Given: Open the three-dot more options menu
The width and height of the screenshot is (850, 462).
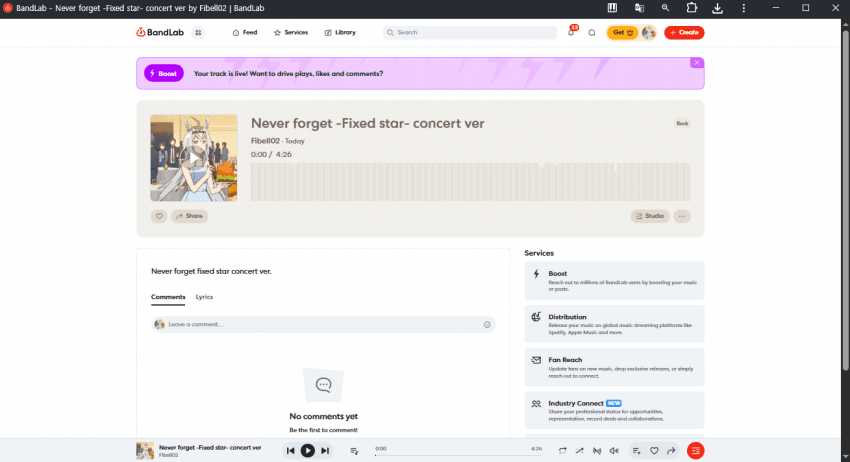Looking at the screenshot, I should point(682,216).
